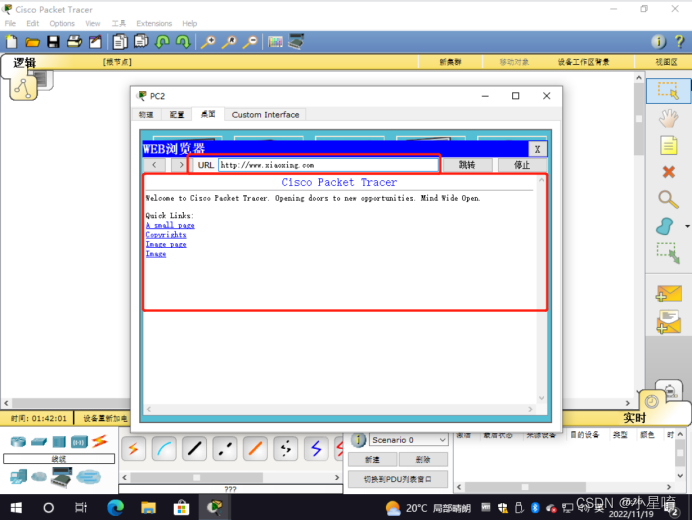Choose the light-blue console cable
The width and height of the screenshot is (692, 520).
point(164,449)
